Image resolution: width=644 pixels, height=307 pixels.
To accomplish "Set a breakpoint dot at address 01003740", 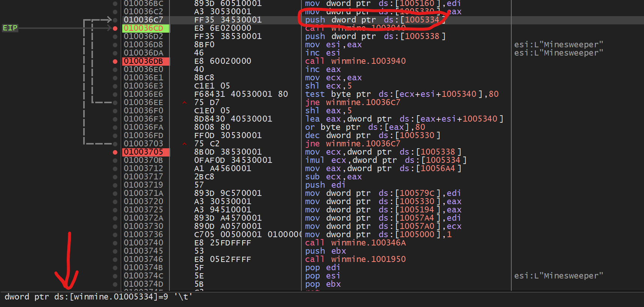I will coord(115,243).
